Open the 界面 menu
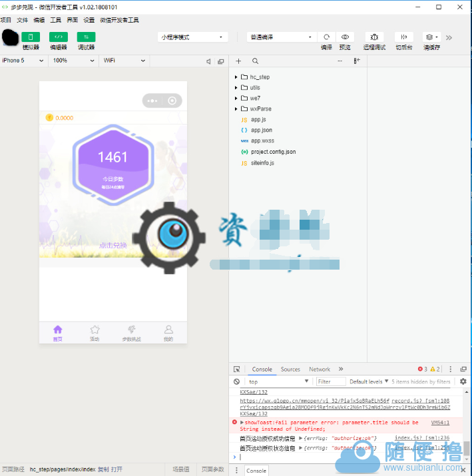472x476 pixels. [73, 20]
